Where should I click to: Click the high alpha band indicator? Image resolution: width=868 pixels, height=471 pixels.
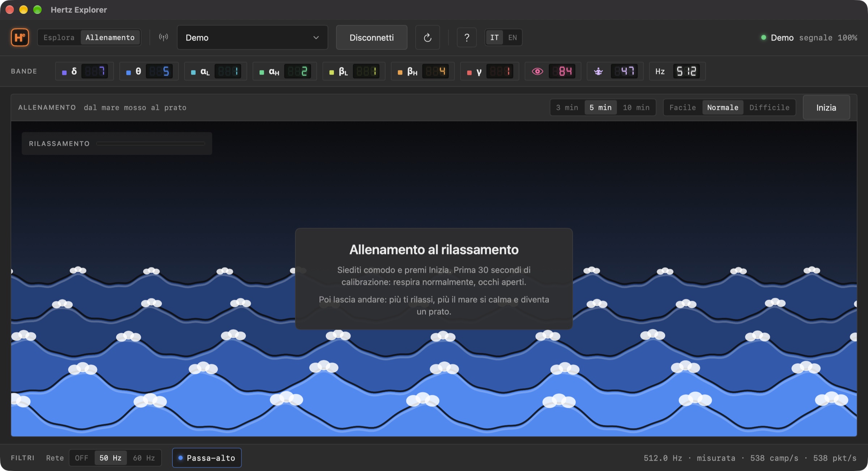(x=285, y=71)
